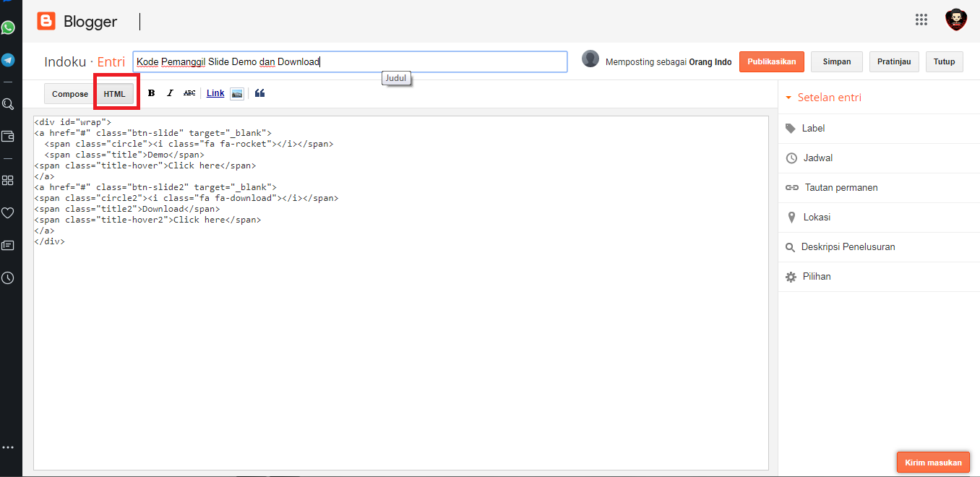Open the three-dot sidebar setup menu

tap(8, 448)
